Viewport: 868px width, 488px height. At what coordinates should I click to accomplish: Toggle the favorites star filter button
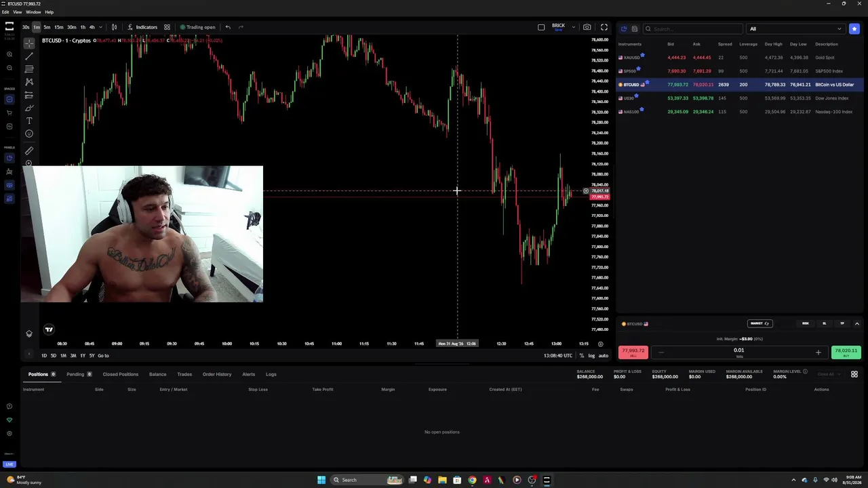854,28
